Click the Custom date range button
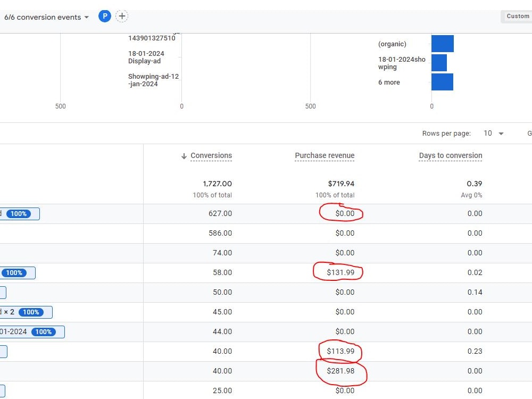This screenshot has height=399, width=532. click(518, 16)
